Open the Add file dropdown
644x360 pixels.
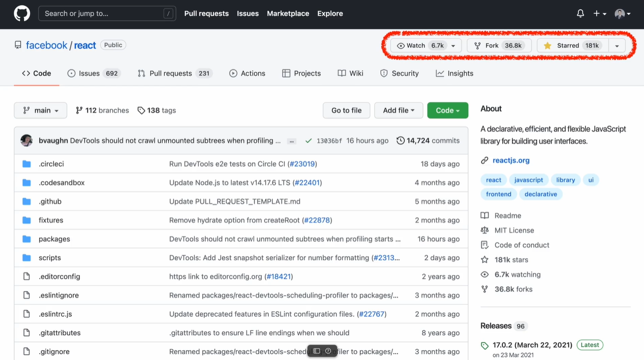pos(399,110)
